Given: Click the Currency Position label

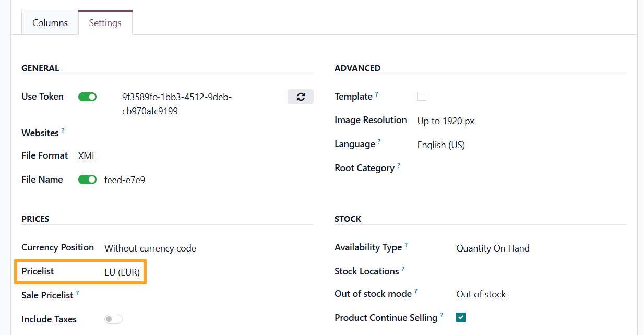Looking at the screenshot, I should [57, 247].
